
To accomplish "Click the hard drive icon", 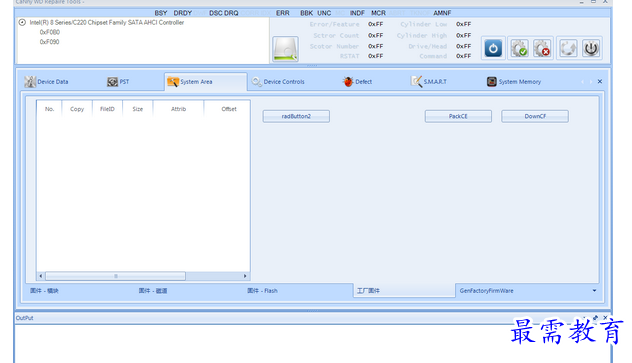I will click(285, 49).
